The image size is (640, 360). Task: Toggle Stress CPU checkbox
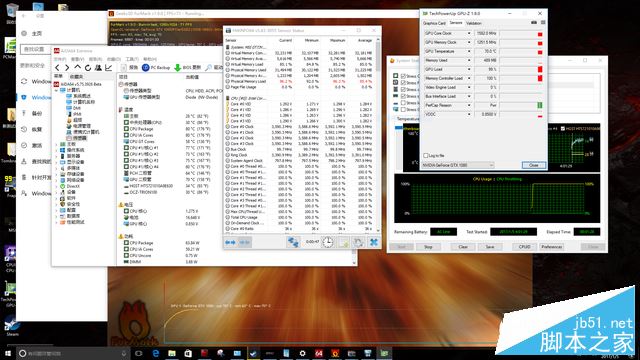[x=403, y=76]
